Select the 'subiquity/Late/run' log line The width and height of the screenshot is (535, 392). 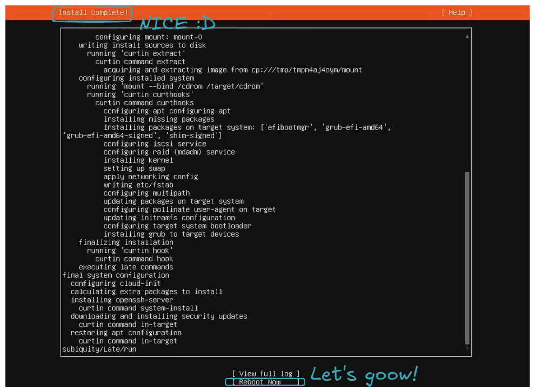[x=99, y=349]
